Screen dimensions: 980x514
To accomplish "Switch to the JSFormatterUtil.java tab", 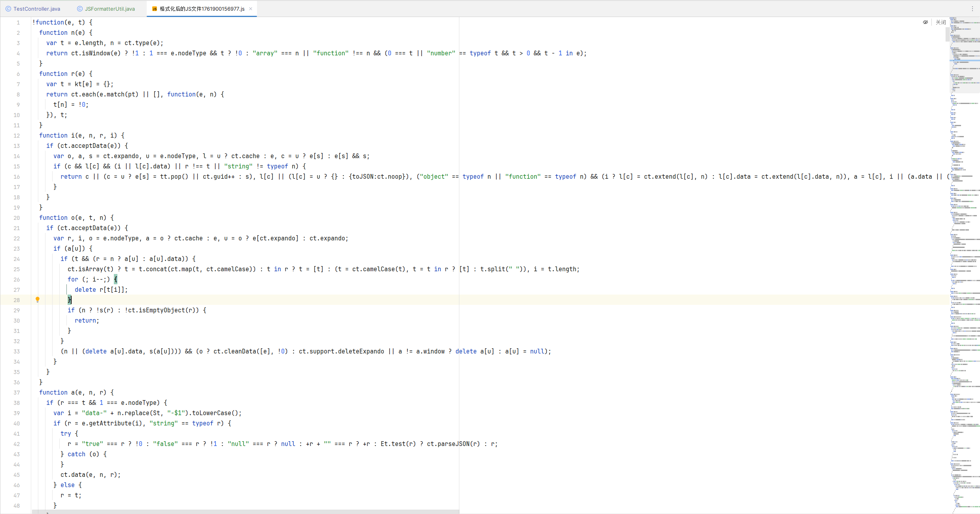I will click(110, 9).
